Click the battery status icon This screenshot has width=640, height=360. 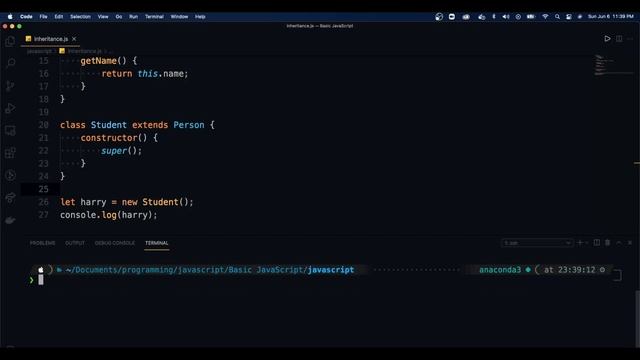click(531, 17)
